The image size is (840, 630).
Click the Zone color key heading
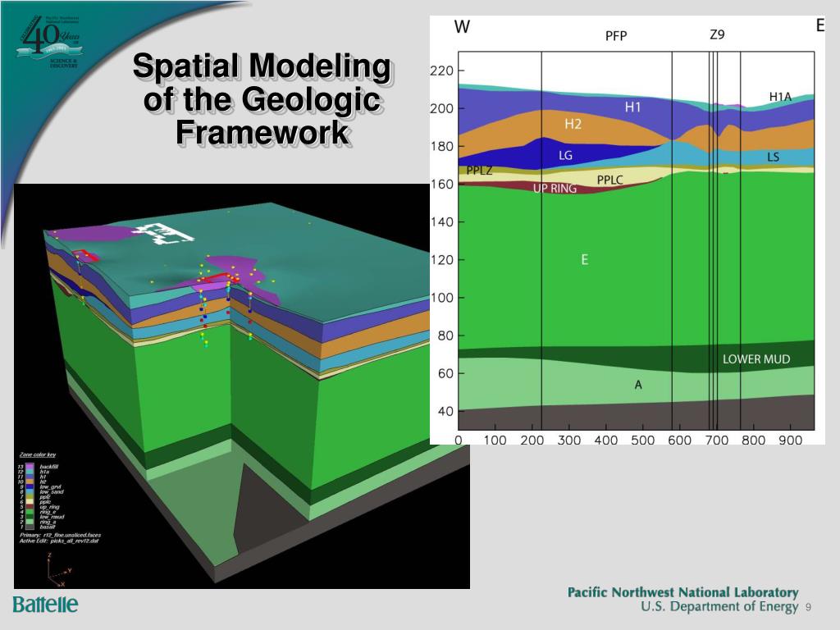[x=38, y=454]
